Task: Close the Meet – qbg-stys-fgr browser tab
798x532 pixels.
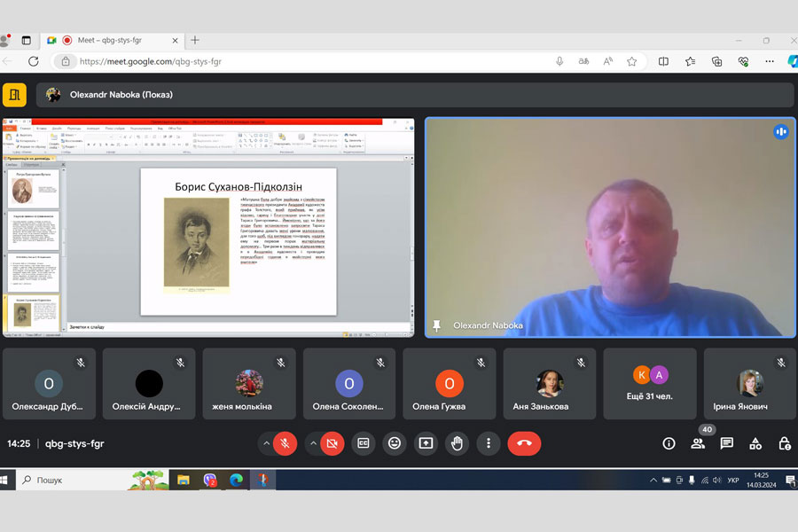Action: [175, 40]
